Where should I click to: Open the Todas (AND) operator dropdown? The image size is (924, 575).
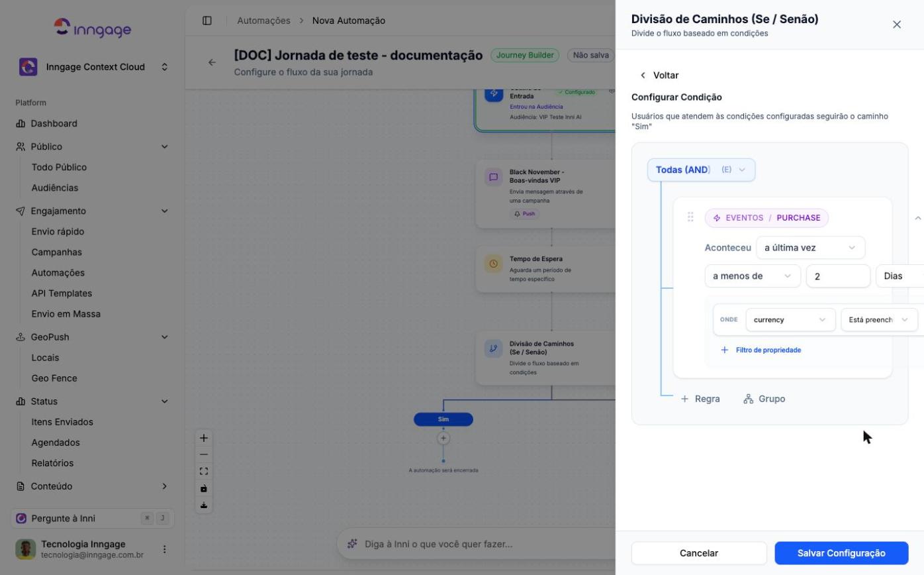pos(701,170)
